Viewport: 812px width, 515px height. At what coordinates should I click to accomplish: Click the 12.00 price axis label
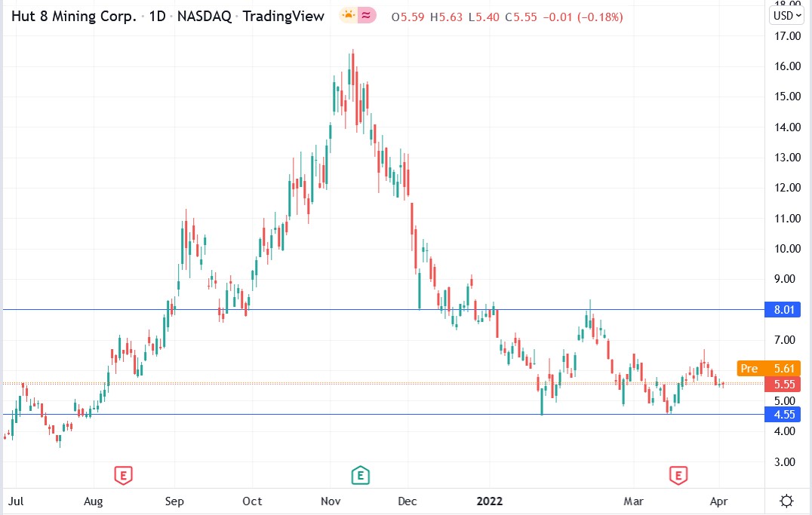pos(787,187)
